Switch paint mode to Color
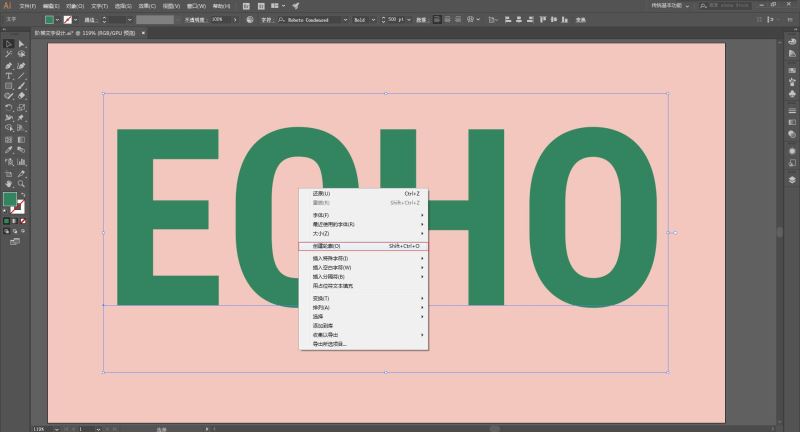 click(7, 221)
